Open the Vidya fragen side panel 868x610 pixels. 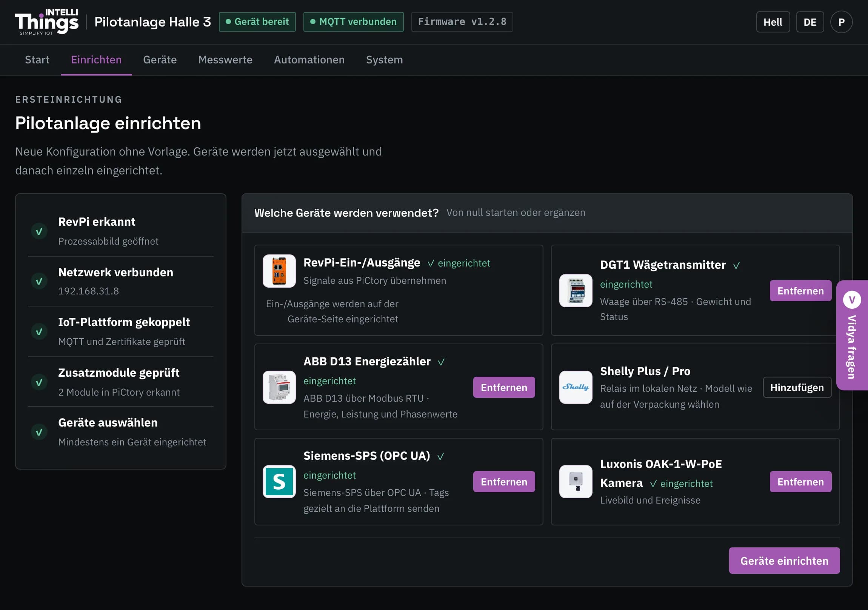[852, 335]
